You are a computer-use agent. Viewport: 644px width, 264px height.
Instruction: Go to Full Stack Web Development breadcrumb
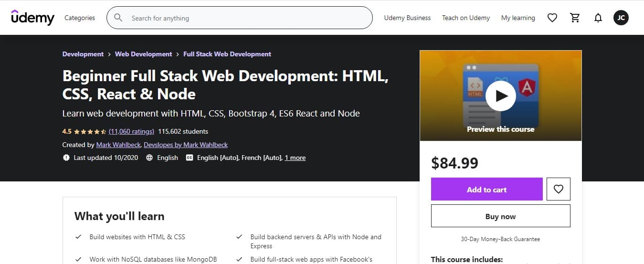pyautogui.click(x=227, y=54)
